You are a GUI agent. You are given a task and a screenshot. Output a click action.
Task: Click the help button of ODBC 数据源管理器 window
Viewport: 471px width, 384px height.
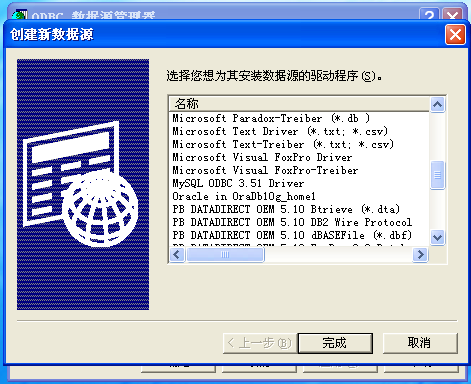[429, 15]
